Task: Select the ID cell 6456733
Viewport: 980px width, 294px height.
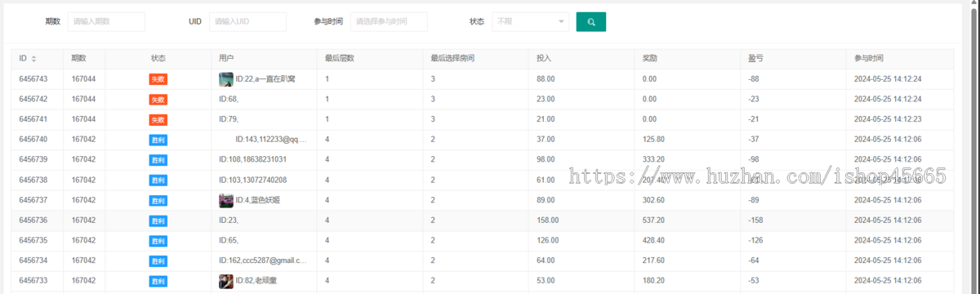Action: pyautogui.click(x=33, y=281)
